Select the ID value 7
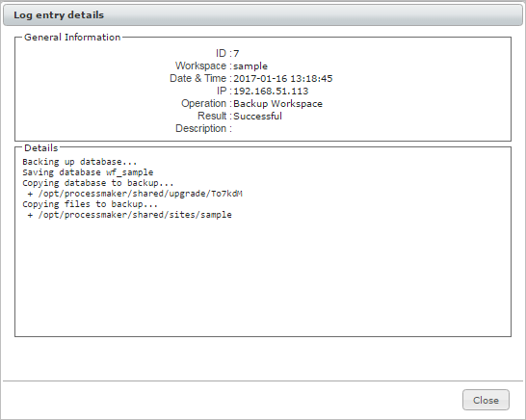The height and width of the screenshot is (420, 526). 236,54
